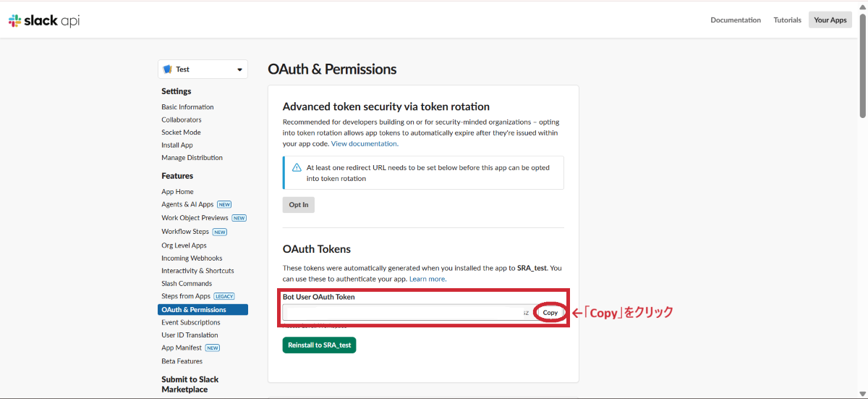Screen dimensions: 868x399
Task: Click the Opt In button
Action: pos(298,205)
